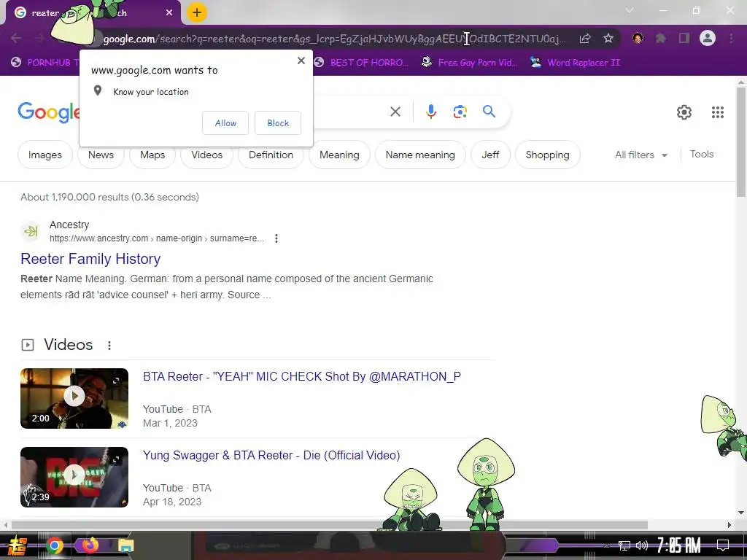This screenshot has width=747, height=560.
Task: Expand the All filters dropdown
Action: click(x=640, y=155)
